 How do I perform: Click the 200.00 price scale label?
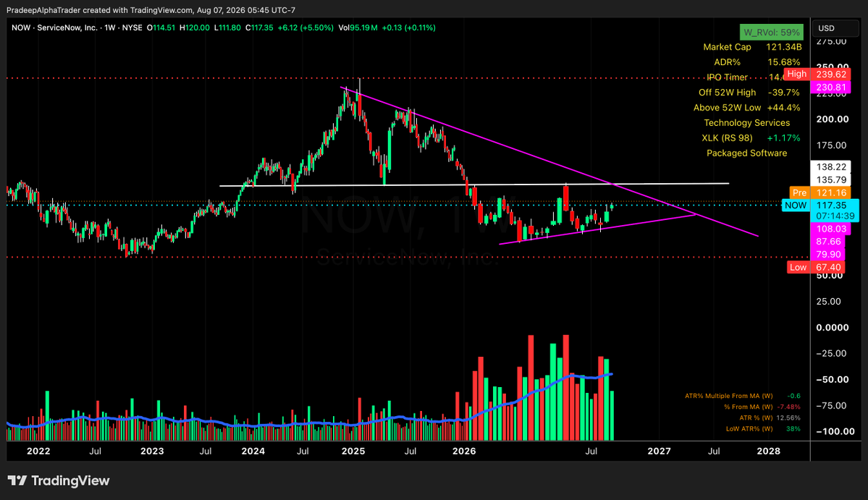833,119
